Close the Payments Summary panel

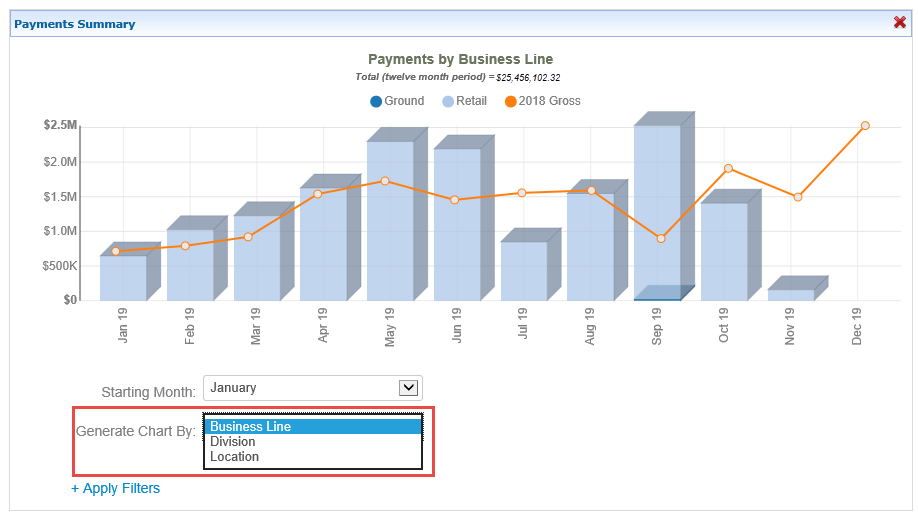(899, 23)
